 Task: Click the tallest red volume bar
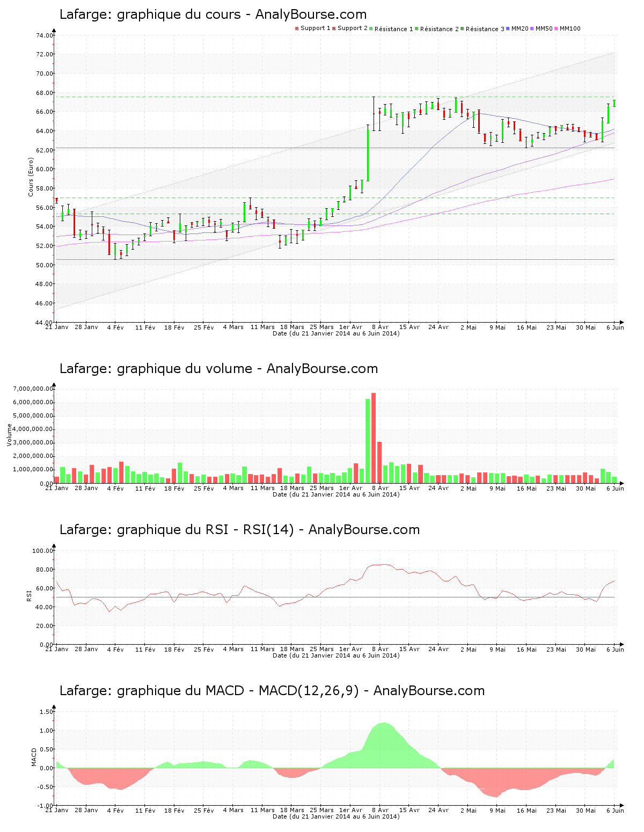click(x=374, y=438)
